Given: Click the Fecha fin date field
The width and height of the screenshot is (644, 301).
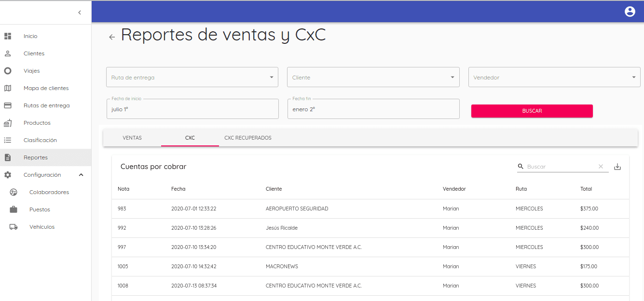Looking at the screenshot, I should click(x=373, y=109).
